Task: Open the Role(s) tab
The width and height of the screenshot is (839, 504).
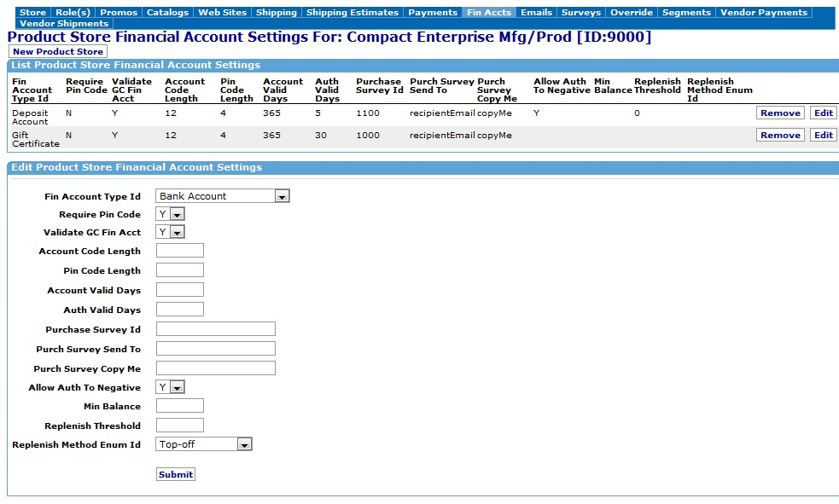Action: click(73, 12)
